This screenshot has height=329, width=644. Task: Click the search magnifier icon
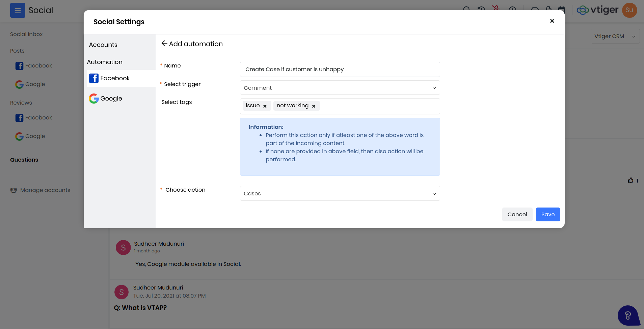point(467,10)
